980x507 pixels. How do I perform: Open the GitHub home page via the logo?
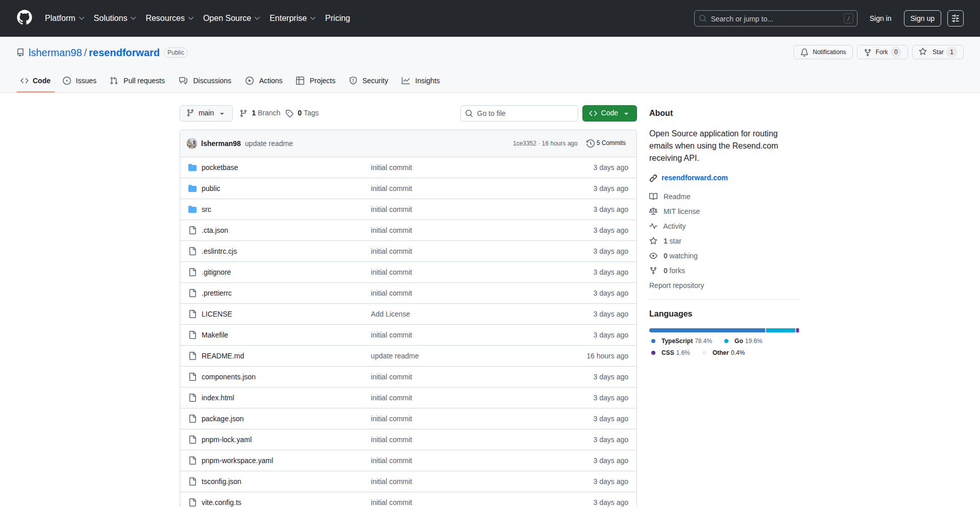tap(23, 18)
